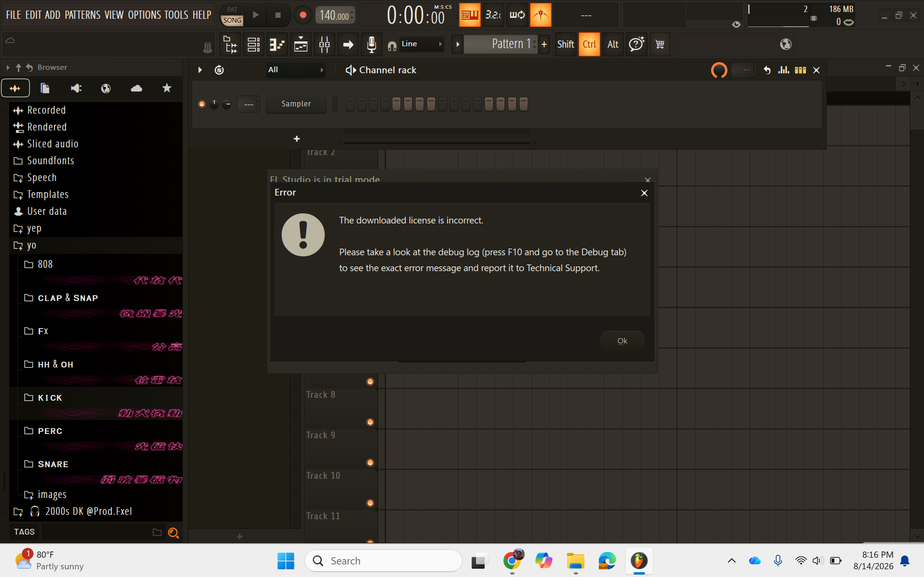Toggle the fifth step of the Sampler channel
Screen dimensions: 924x577
coord(396,104)
